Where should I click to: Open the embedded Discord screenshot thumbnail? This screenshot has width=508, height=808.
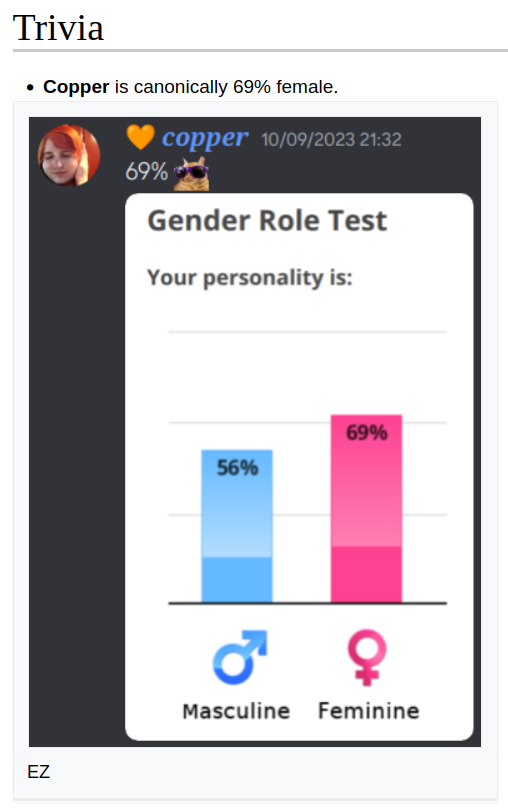click(255, 432)
